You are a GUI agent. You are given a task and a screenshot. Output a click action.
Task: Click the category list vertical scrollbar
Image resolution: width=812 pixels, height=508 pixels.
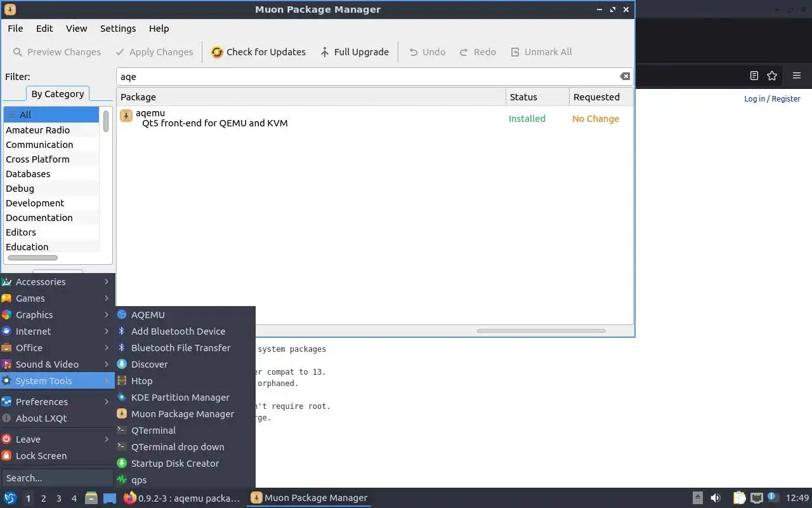[x=106, y=121]
